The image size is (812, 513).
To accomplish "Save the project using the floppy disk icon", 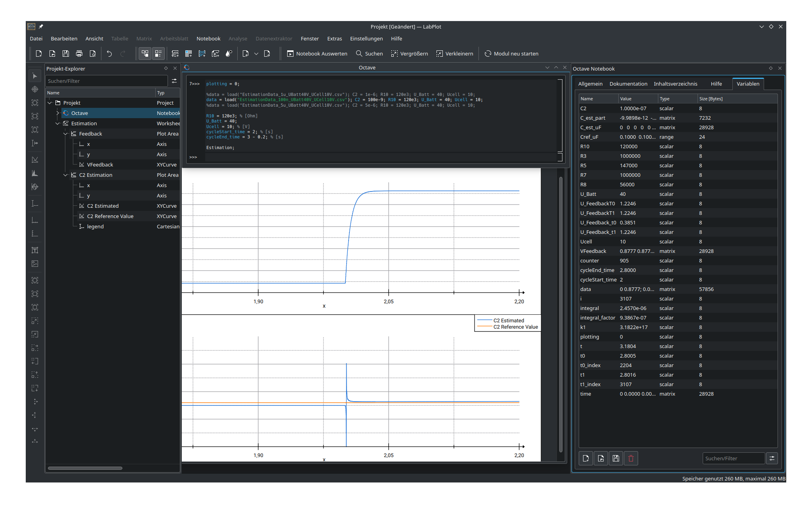I will click(x=66, y=54).
